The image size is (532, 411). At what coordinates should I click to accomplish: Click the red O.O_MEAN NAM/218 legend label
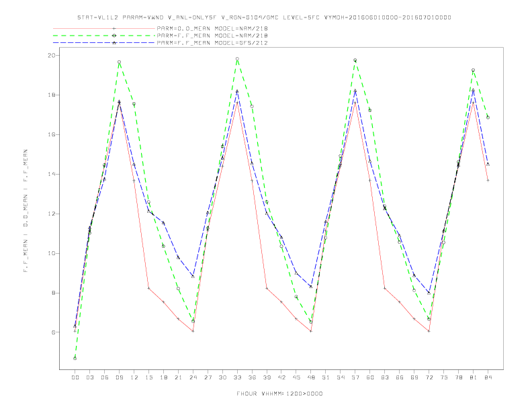point(212,28)
